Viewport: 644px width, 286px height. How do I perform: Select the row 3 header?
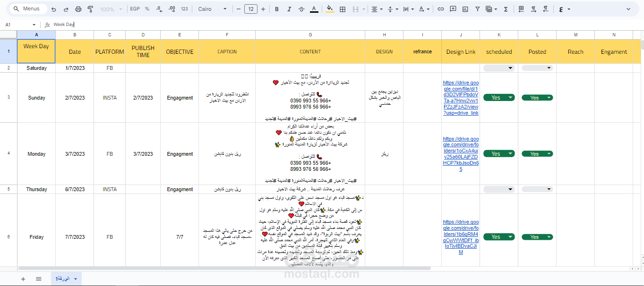click(x=9, y=98)
